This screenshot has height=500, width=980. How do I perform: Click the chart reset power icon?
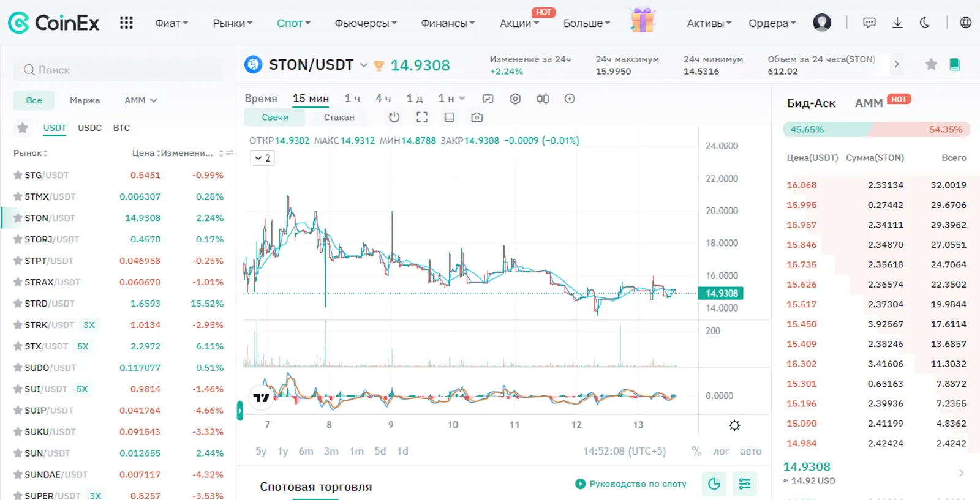(394, 117)
